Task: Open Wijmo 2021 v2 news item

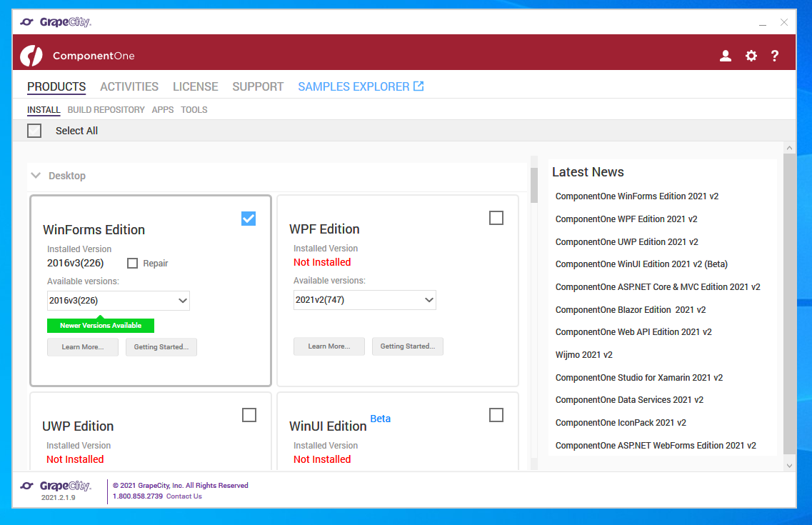Action: [583, 355]
